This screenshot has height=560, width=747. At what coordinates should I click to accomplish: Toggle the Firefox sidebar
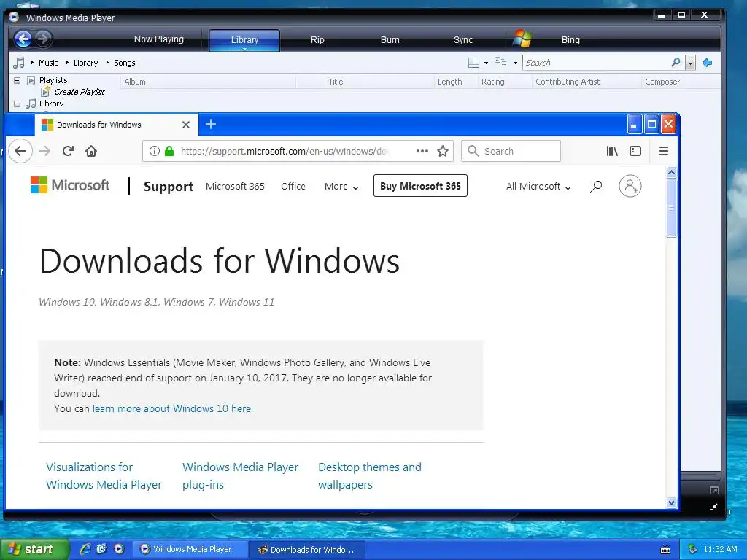[635, 151]
